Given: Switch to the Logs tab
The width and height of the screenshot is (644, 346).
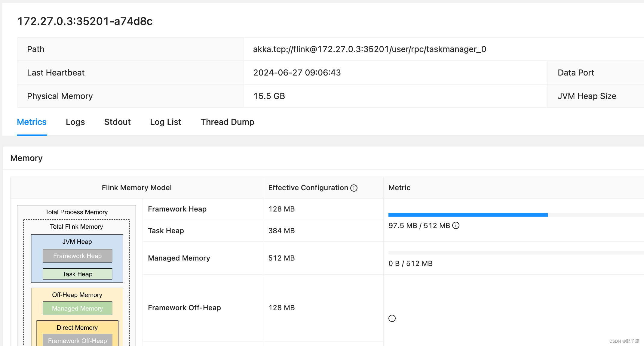Looking at the screenshot, I should (x=75, y=122).
